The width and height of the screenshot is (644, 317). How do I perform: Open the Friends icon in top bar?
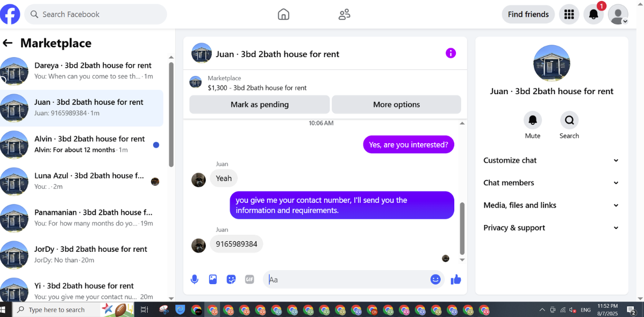344,15
